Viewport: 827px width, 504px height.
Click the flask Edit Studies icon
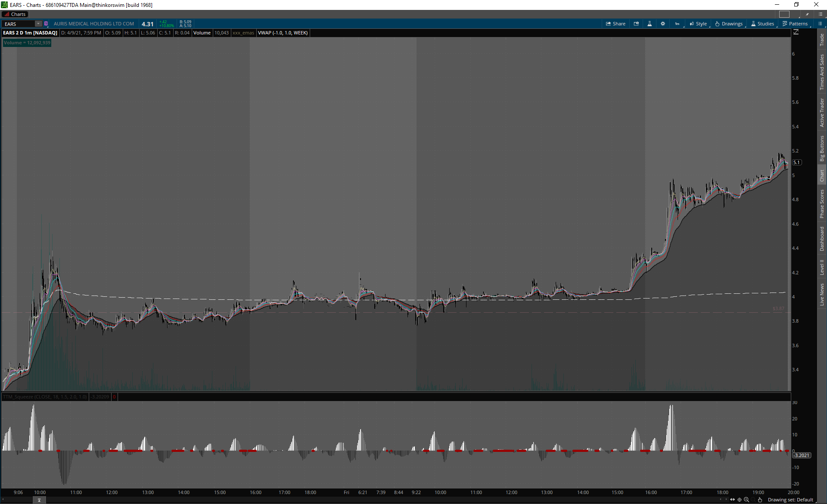pyautogui.click(x=650, y=24)
